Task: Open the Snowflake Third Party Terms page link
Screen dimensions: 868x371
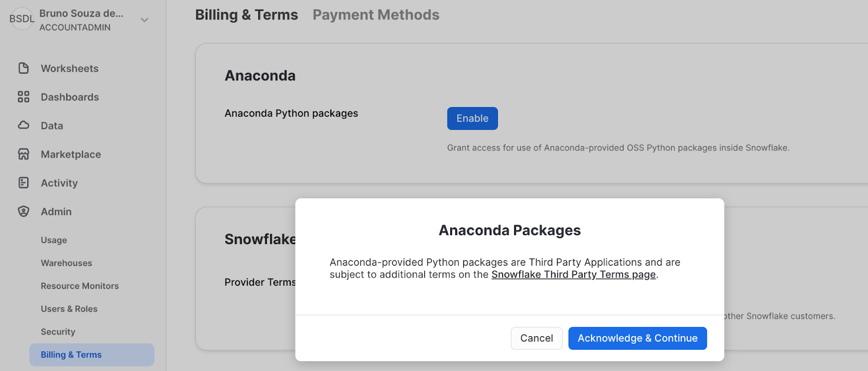Action: pos(573,275)
